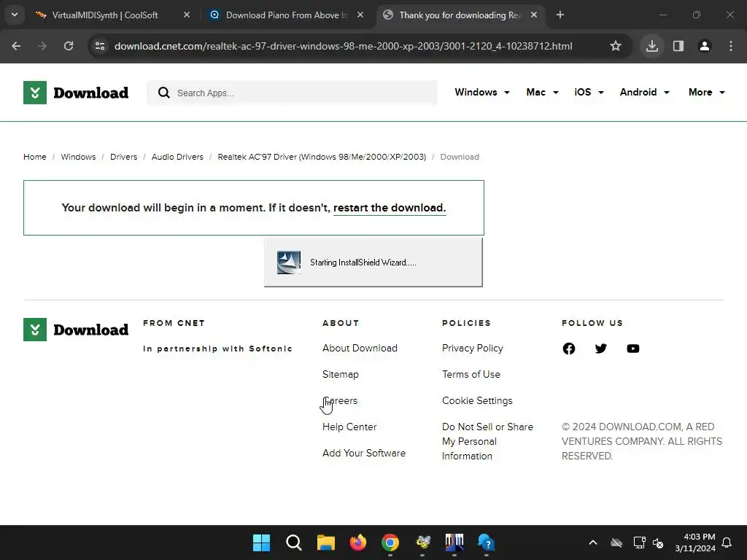The height and width of the screenshot is (560, 747).
Task: Open the Audio Drivers breadcrumb link
Action: 177,157
